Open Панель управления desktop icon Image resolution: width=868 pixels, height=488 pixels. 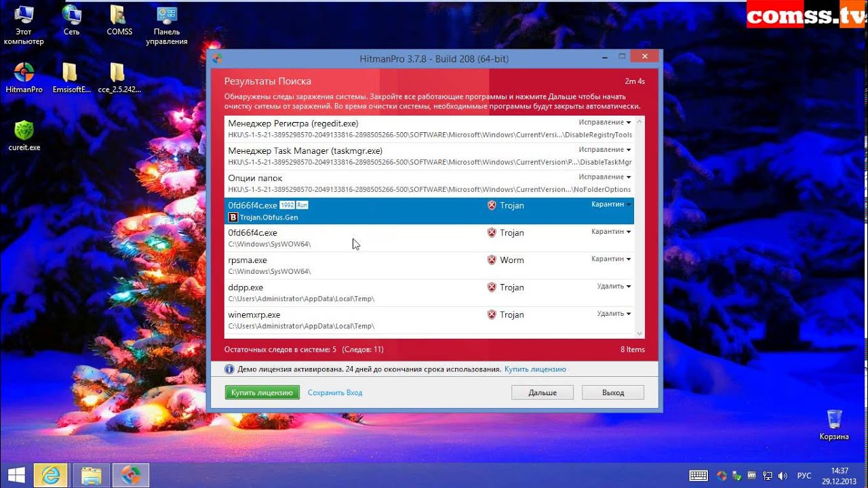tap(166, 24)
